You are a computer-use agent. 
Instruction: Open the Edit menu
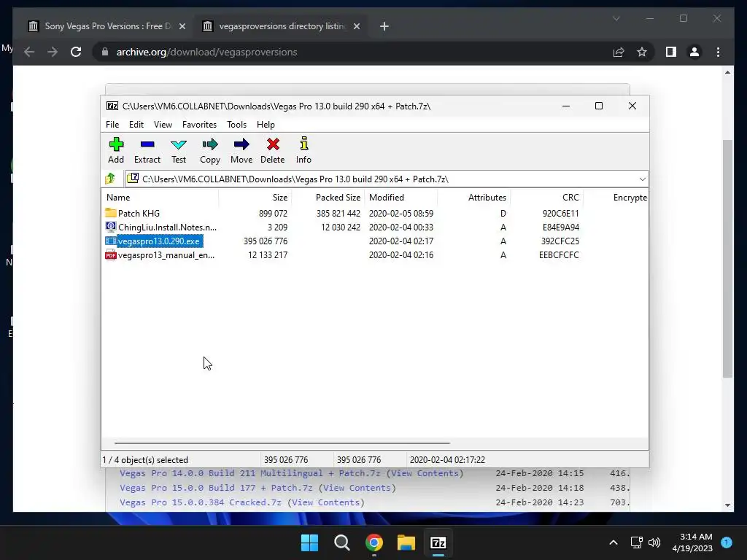point(136,124)
